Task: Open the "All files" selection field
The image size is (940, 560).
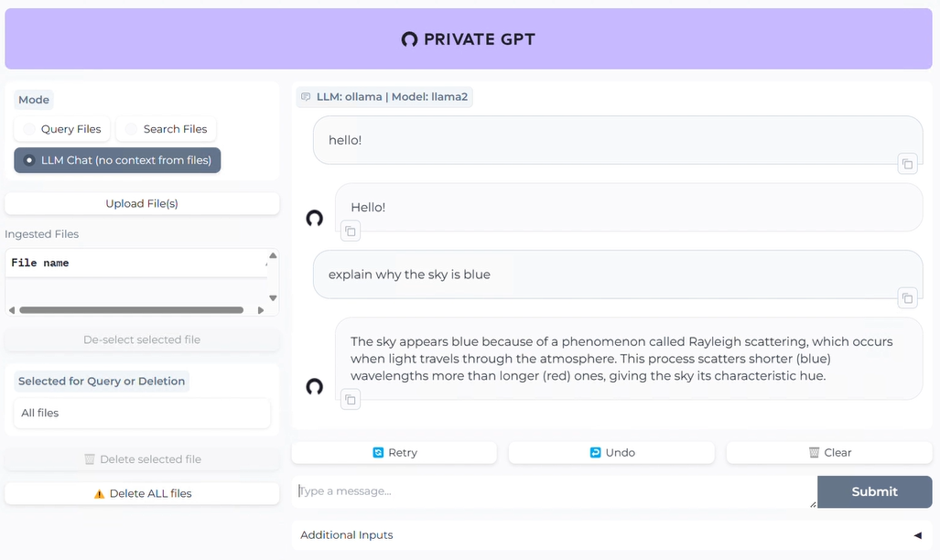Action: point(141,414)
